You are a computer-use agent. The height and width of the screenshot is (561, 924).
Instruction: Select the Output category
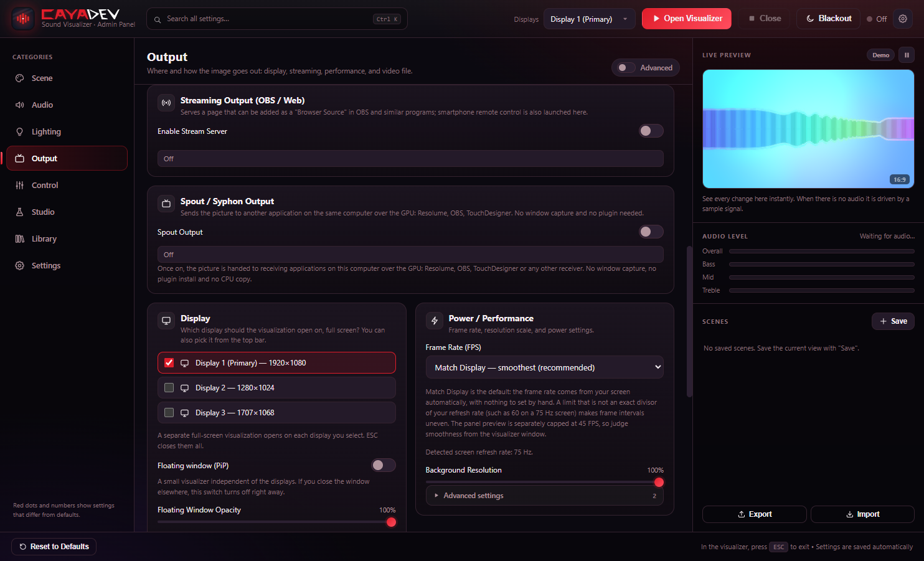pos(67,158)
